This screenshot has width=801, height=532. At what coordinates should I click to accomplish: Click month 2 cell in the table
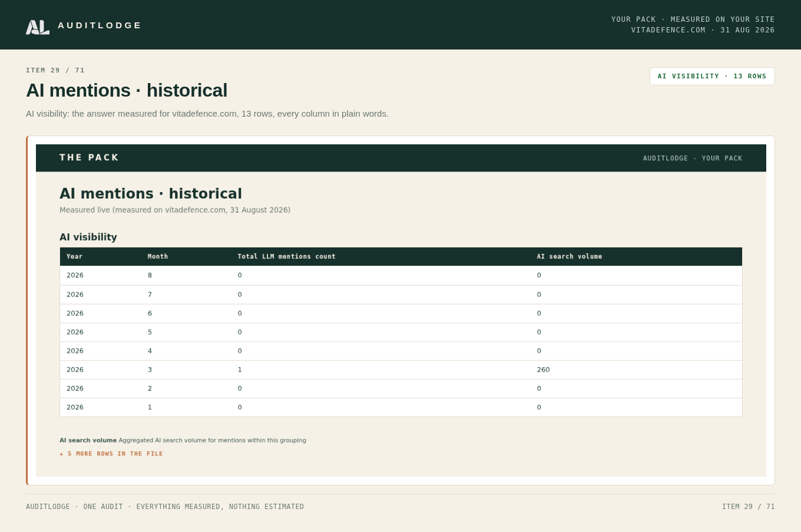click(150, 389)
